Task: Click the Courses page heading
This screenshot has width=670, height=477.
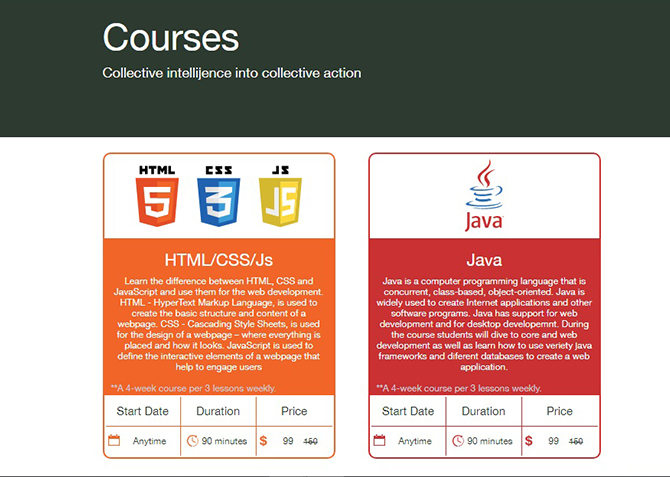Action: (x=171, y=37)
